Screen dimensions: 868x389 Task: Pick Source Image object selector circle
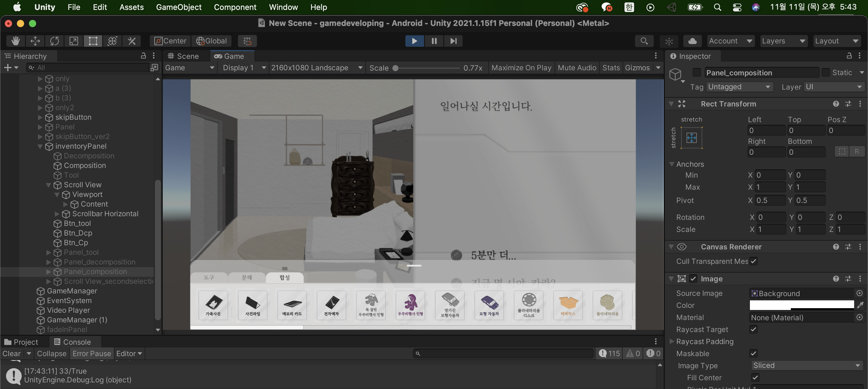(859, 293)
